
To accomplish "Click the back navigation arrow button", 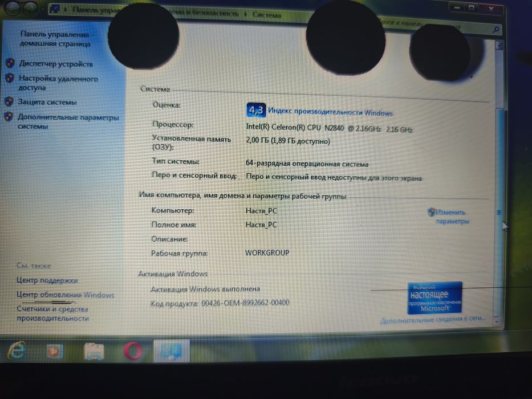I will [x=14, y=9].
